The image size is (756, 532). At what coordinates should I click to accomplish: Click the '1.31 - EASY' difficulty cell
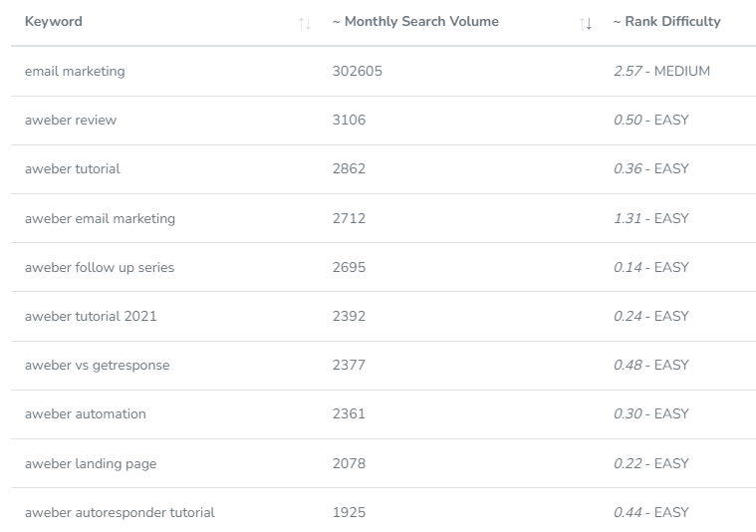tap(650, 218)
